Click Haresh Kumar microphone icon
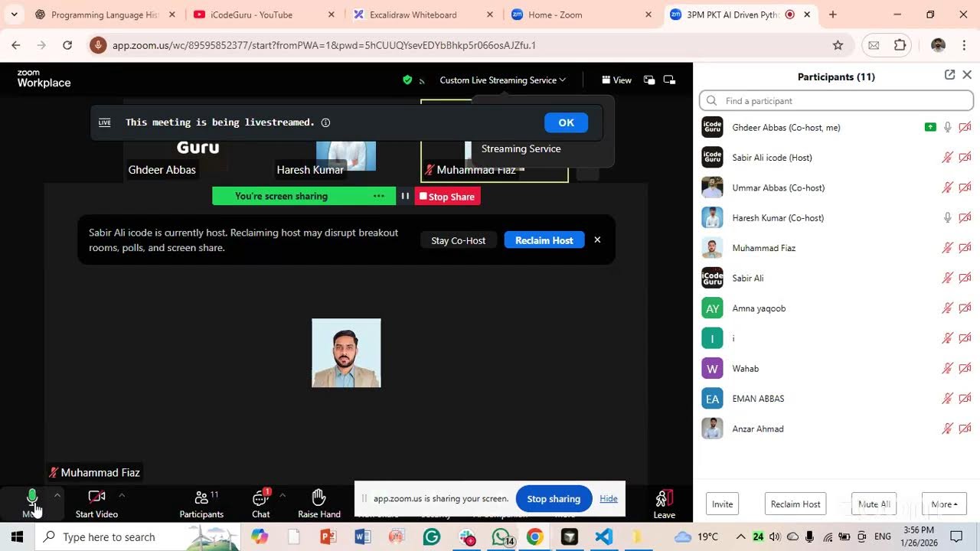 (947, 217)
